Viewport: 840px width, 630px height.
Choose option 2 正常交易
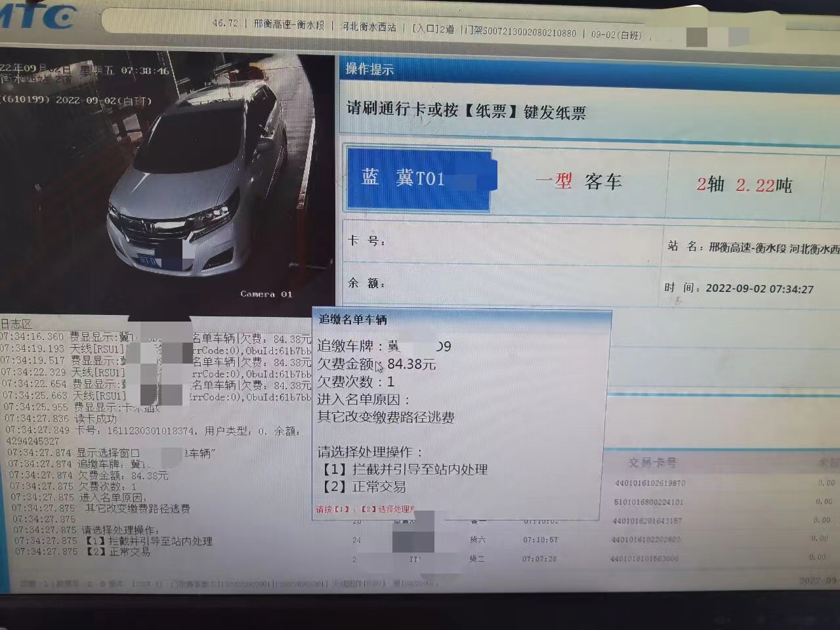click(362, 487)
